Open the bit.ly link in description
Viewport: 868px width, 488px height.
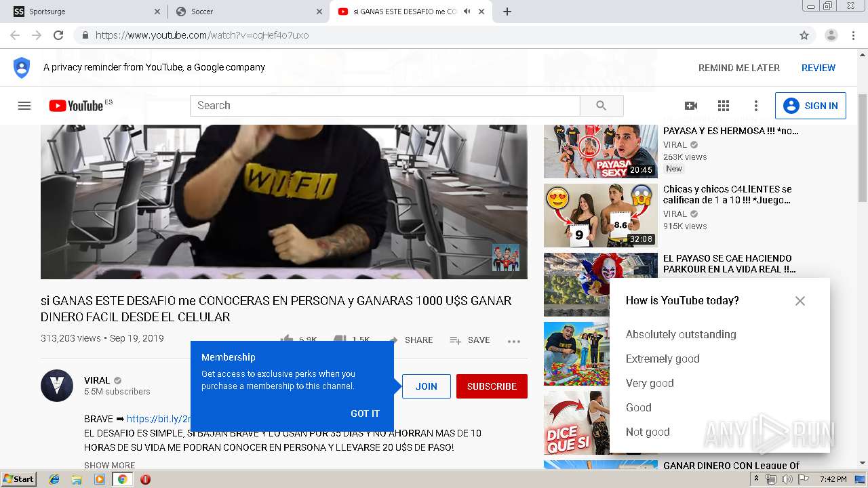159,419
